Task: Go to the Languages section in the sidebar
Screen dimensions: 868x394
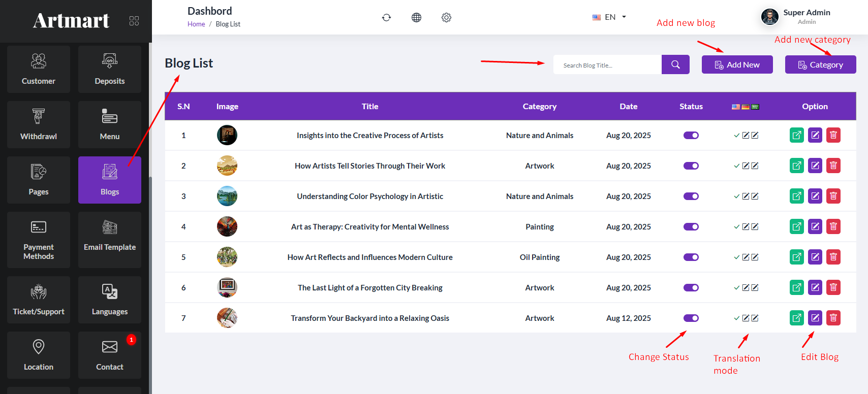Action: tap(110, 300)
